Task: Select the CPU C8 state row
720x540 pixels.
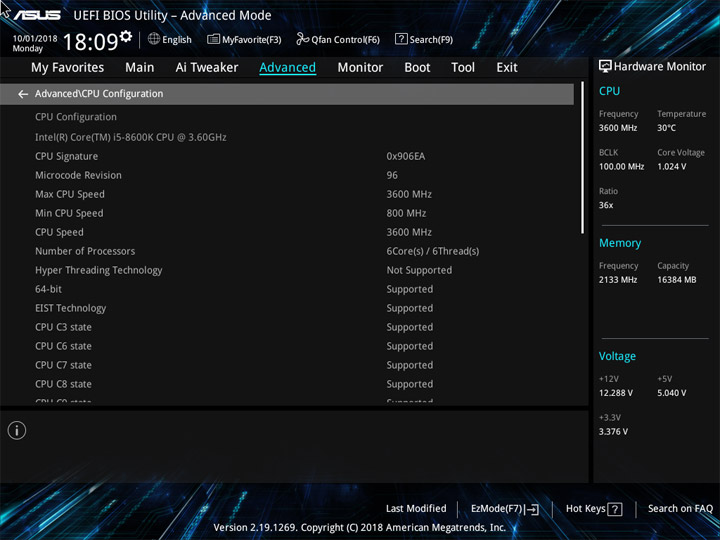Action: (x=287, y=384)
